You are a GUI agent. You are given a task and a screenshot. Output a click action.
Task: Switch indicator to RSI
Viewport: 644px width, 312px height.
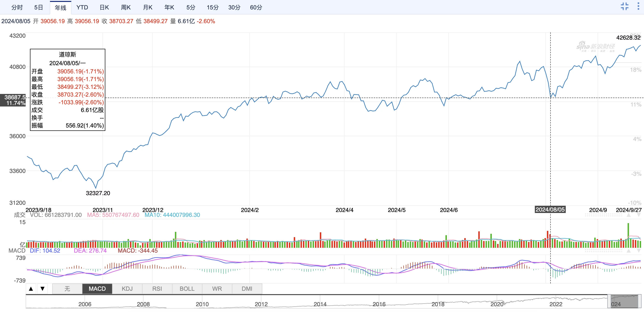[x=157, y=289]
